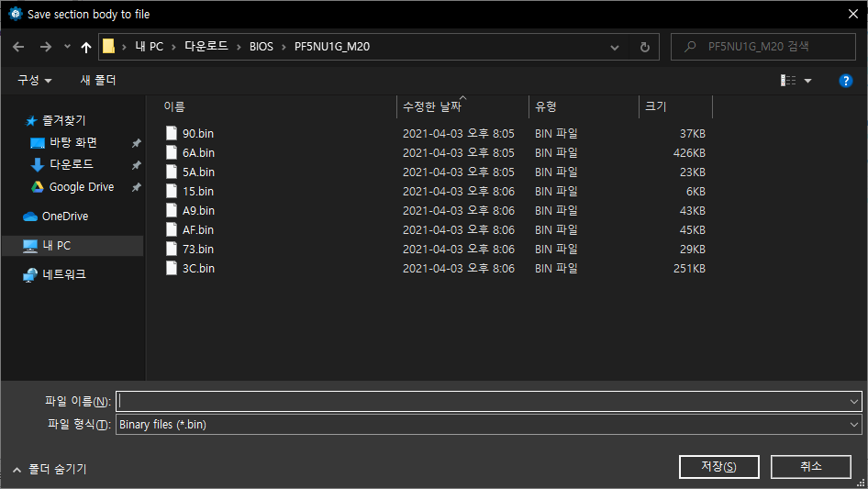
Task: Click file icon of A9.bin
Action: (x=172, y=210)
